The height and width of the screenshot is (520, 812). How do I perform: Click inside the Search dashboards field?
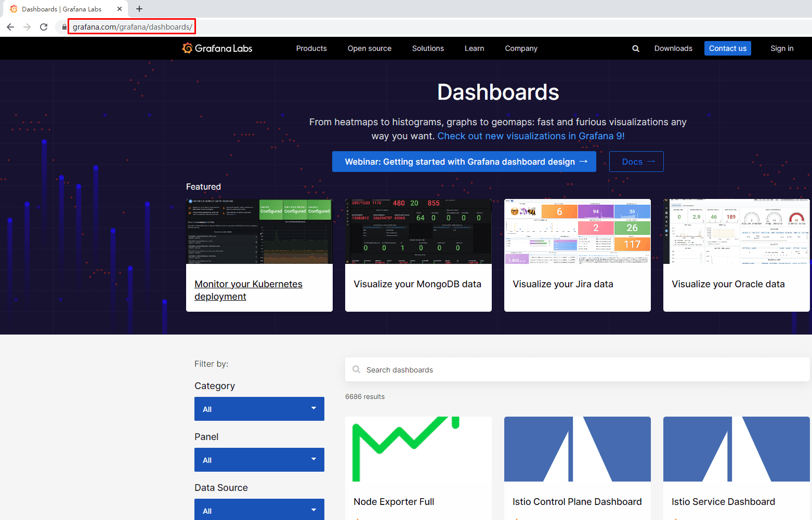[x=578, y=369]
